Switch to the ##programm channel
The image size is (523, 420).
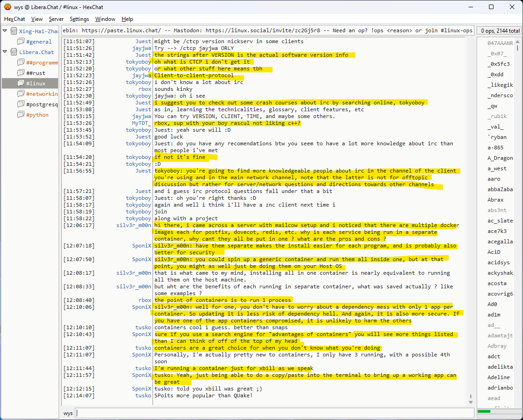click(42, 63)
